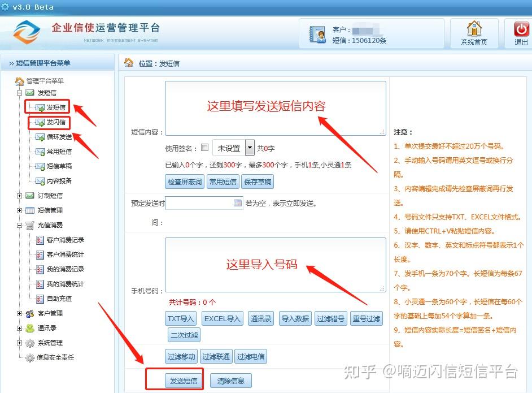532x393 pixels.
Task: Expand the 通讯录 tree node
Action: (19, 328)
